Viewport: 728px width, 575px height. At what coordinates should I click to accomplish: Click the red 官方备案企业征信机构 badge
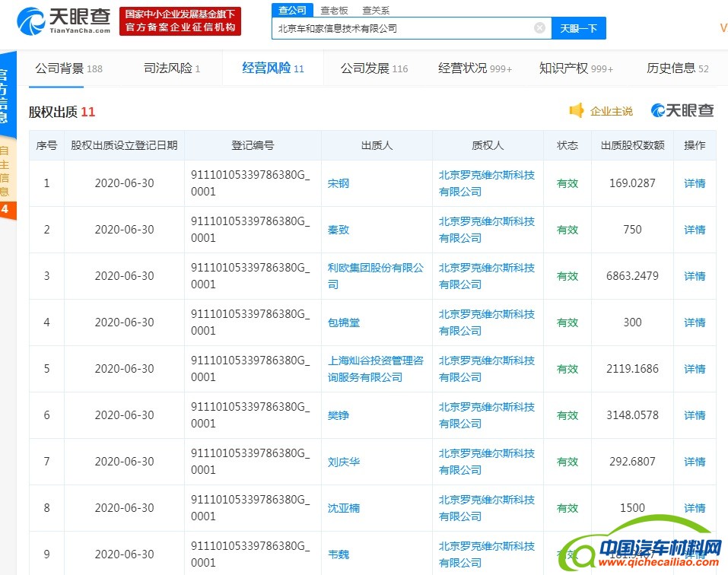tap(180, 21)
